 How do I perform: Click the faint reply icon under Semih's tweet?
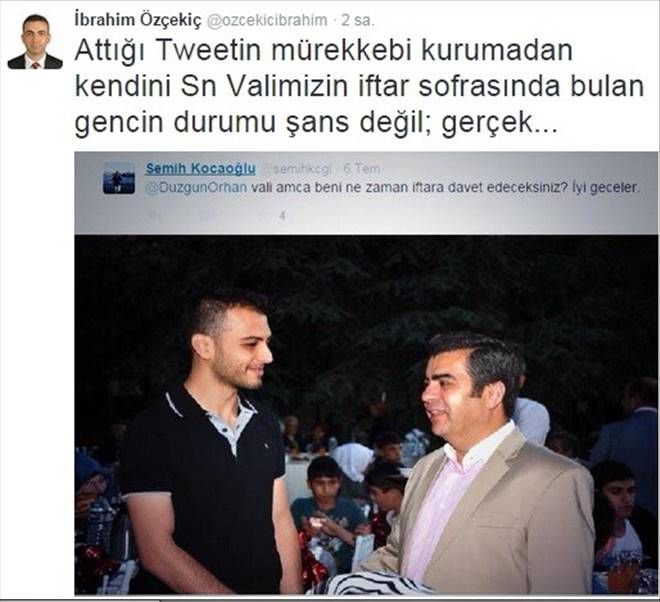(x=154, y=216)
